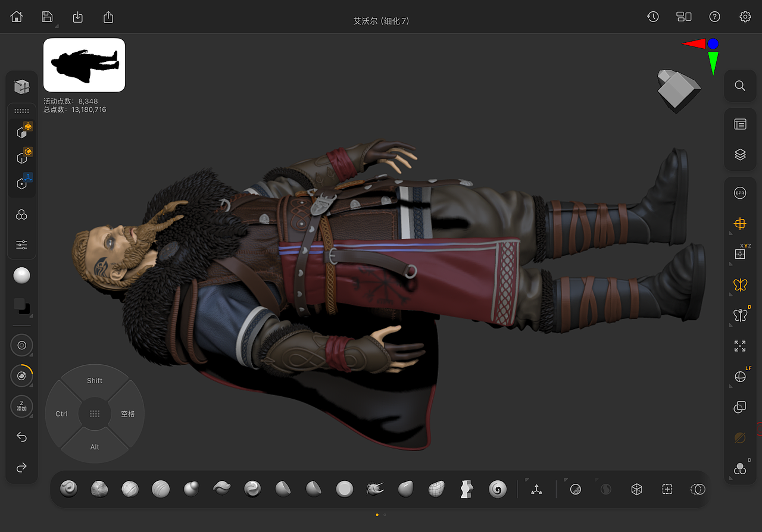The height and width of the screenshot is (532, 762).
Task: Select the seventh swirled sphere brush
Action: coord(252,489)
